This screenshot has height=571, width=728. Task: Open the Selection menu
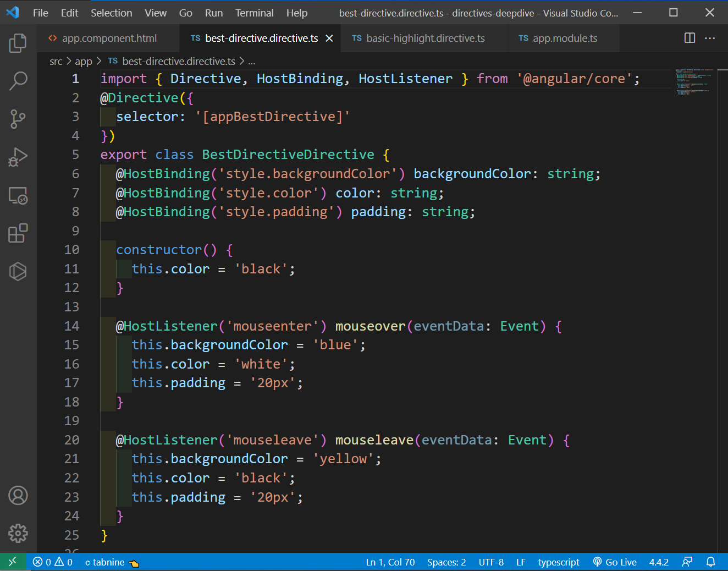point(112,13)
